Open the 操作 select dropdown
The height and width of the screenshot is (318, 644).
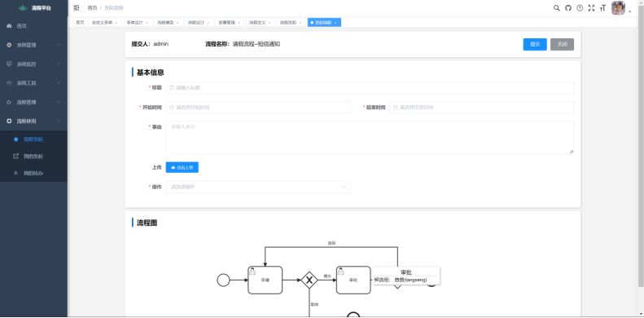[x=258, y=187]
